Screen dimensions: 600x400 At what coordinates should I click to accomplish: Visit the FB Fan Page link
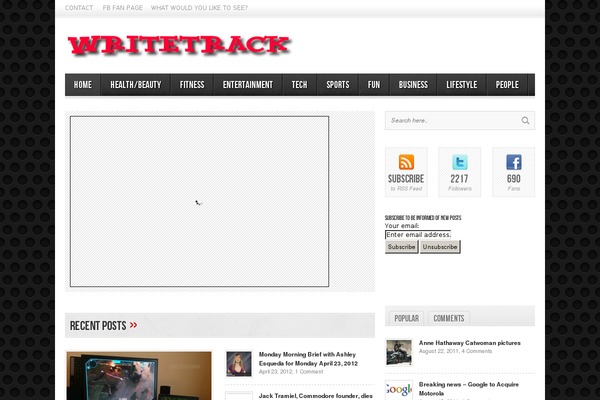[x=122, y=8]
